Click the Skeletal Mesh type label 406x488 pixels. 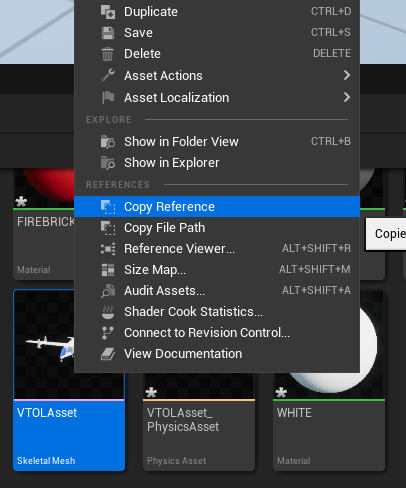click(46, 461)
